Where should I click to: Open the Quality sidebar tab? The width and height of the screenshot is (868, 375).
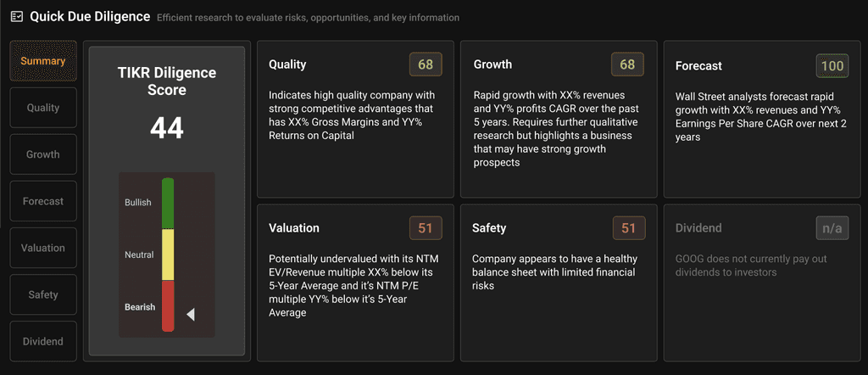click(x=43, y=108)
